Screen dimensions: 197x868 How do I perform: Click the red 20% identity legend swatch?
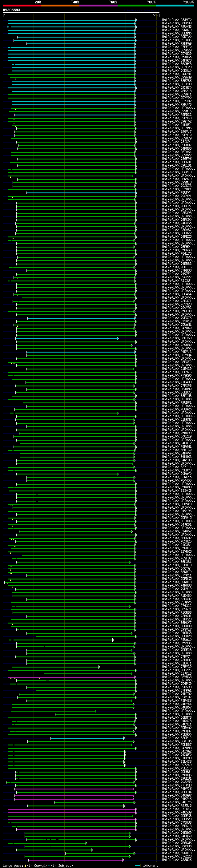[x=22, y=6]
